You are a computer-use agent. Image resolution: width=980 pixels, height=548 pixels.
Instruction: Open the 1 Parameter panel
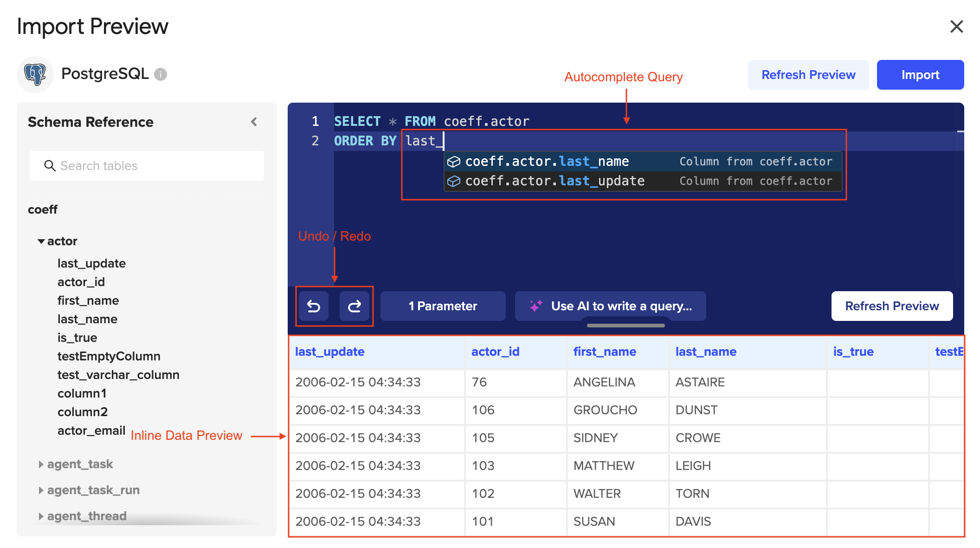point(443,306)
